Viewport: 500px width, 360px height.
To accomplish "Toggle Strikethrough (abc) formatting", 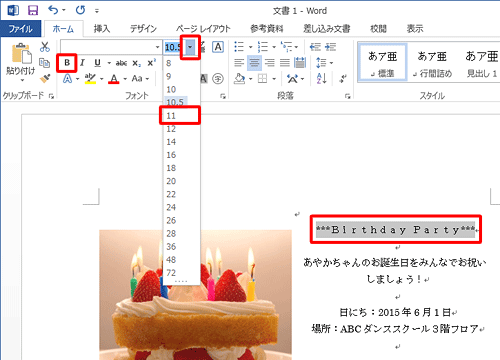I will pyautogui.click(x=121, y=63).
